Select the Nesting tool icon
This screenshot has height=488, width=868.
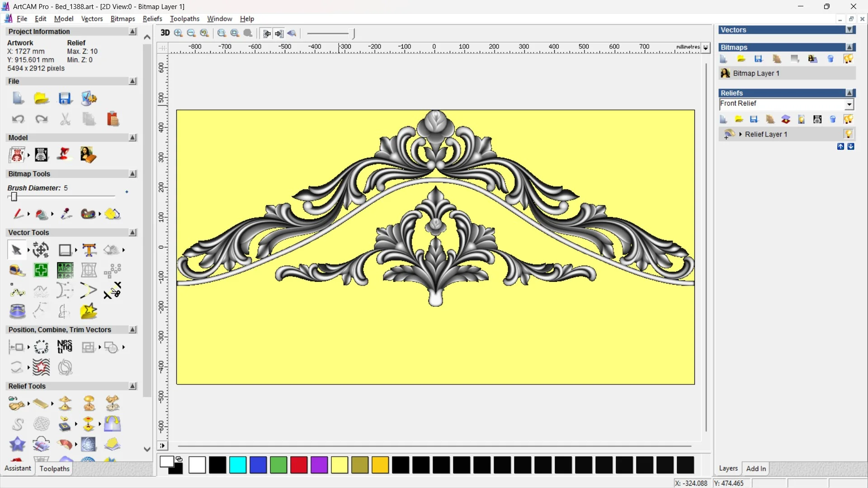(65, 347)
